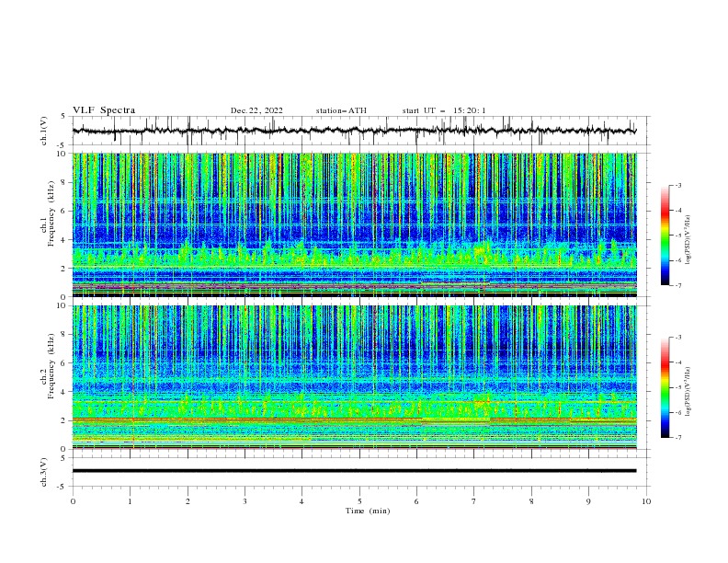
Task: Click the 5 V tick on ch.3(V) axis
Action: [63, 458]
